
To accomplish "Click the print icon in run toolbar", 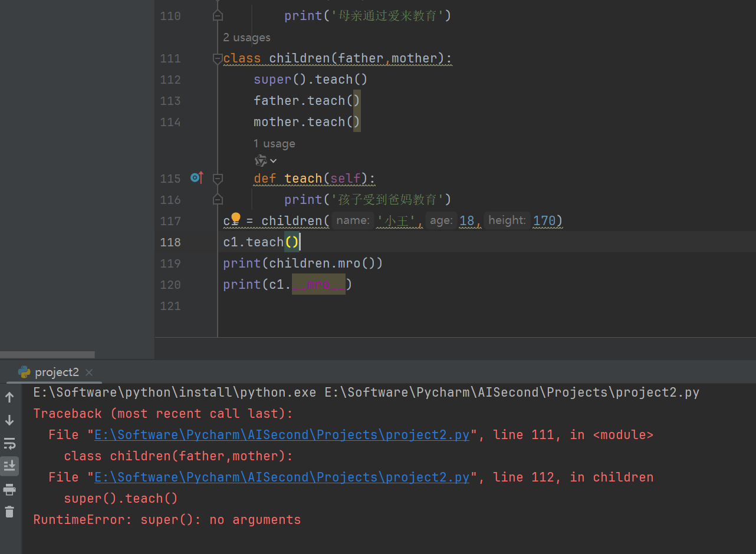I will tap(9, 489).
